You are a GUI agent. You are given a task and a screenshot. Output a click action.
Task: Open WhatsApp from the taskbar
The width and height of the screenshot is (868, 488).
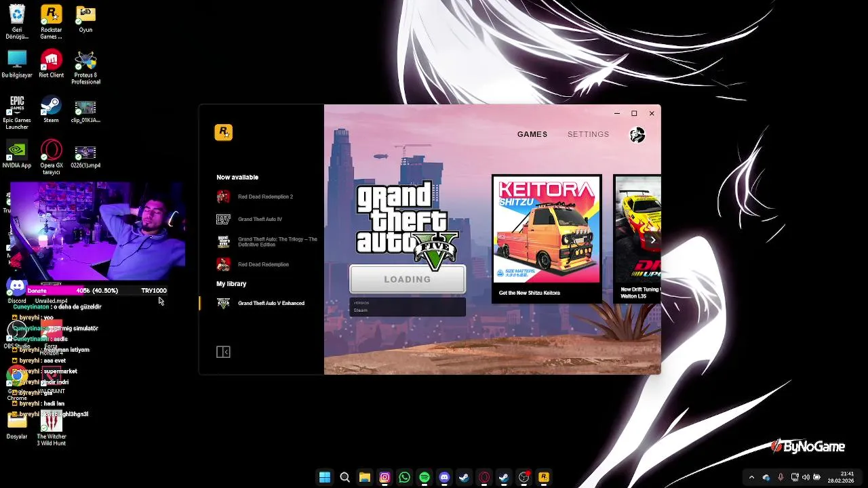pos(404,478)
